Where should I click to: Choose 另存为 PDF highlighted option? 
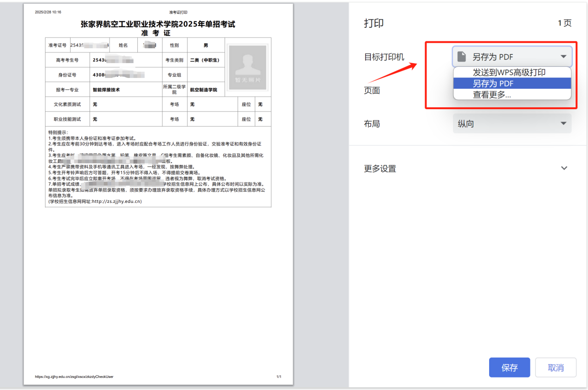click(x=493, y=84)
